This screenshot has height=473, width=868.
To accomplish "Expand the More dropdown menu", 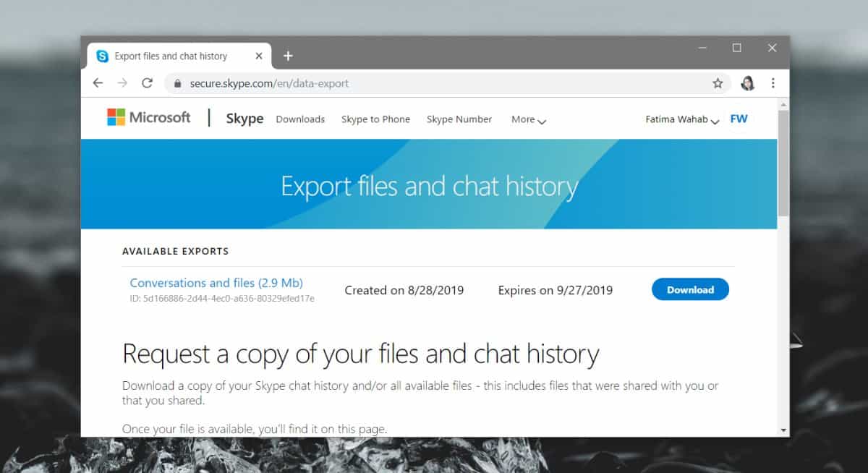I will tap(529, 119).
